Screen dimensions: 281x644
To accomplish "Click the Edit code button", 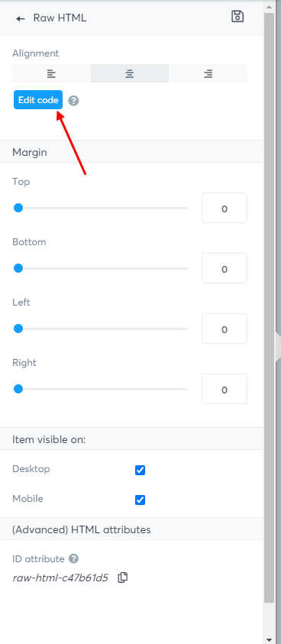I will tap(38, 100).
